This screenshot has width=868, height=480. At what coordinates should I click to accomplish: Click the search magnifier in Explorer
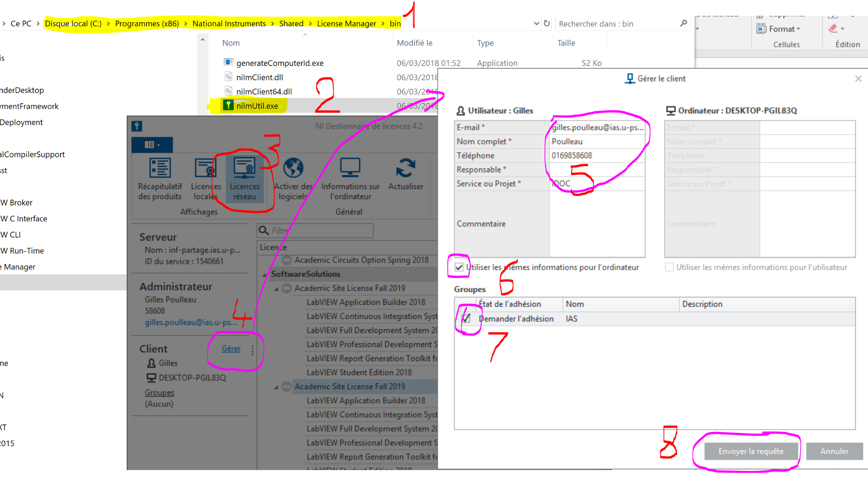[x=684, y=23]
